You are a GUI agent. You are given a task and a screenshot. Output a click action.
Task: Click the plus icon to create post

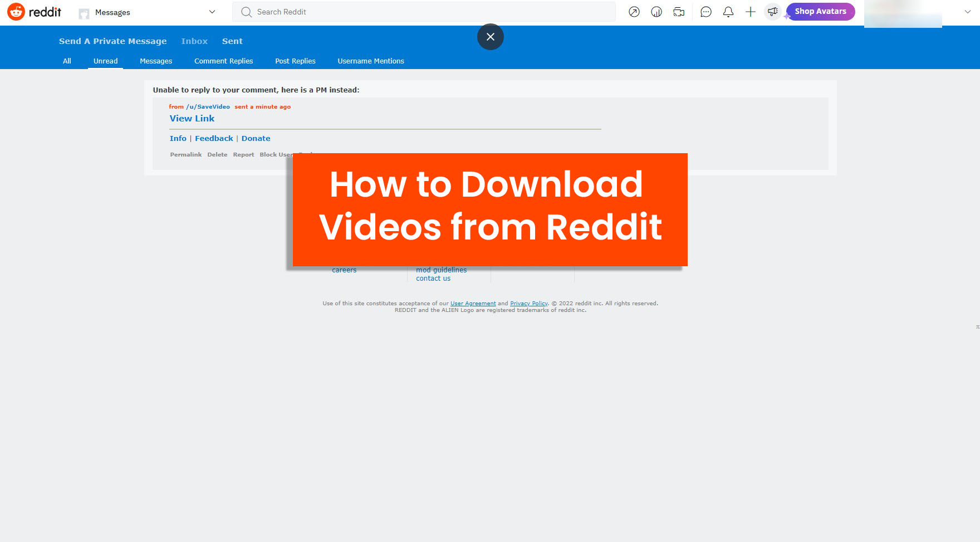[751, 12]
